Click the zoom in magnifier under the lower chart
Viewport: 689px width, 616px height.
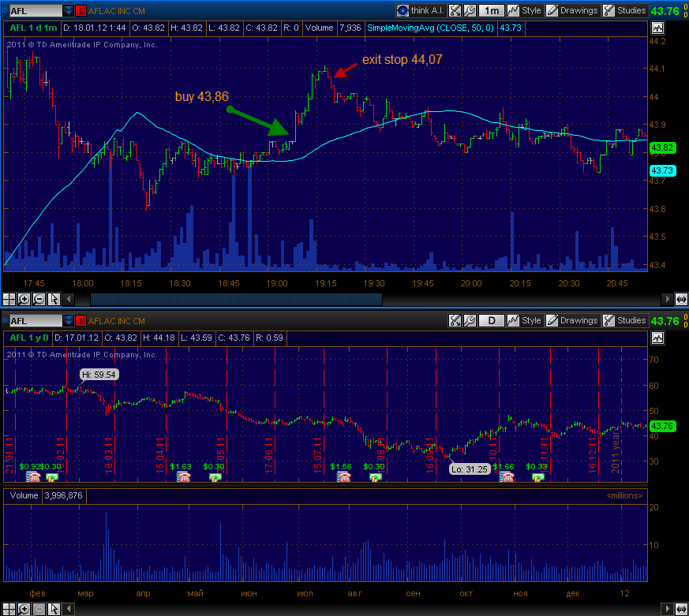click(24, 610)
